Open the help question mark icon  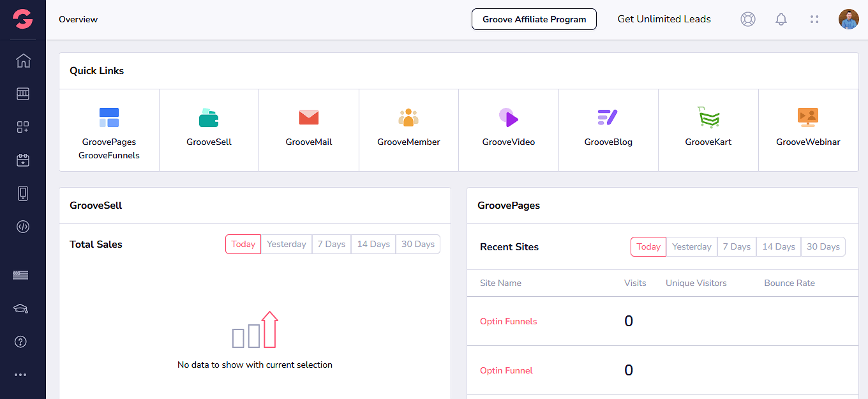coord(20,342)
